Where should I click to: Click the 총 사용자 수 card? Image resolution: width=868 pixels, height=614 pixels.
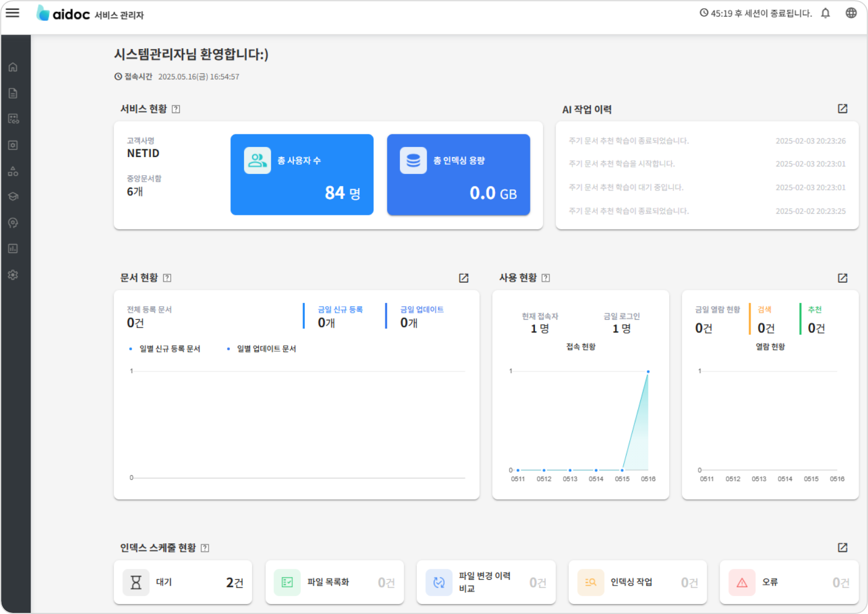click(302, 175)
